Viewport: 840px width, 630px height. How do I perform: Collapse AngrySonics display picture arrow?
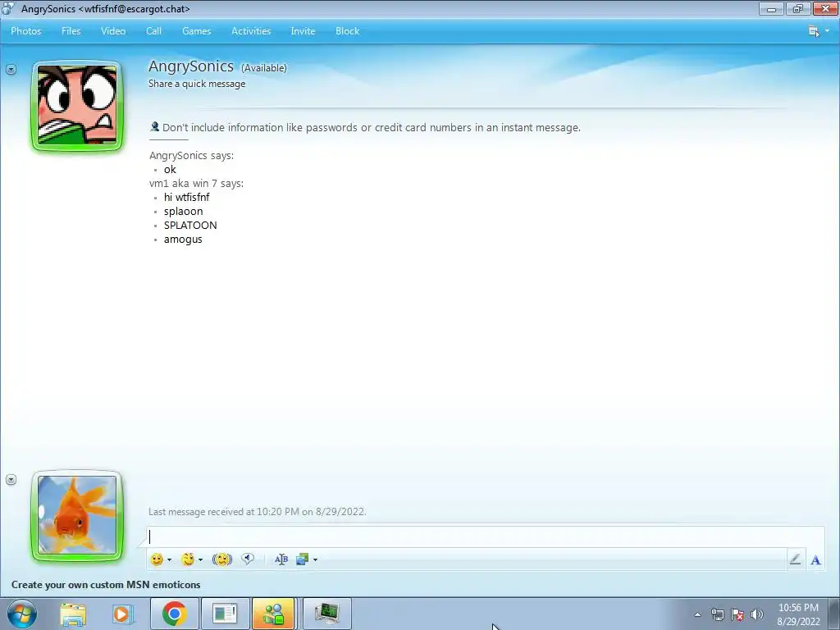11,70
